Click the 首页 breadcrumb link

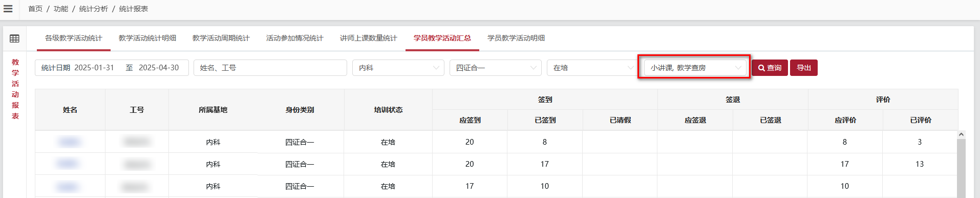[35, 9]
